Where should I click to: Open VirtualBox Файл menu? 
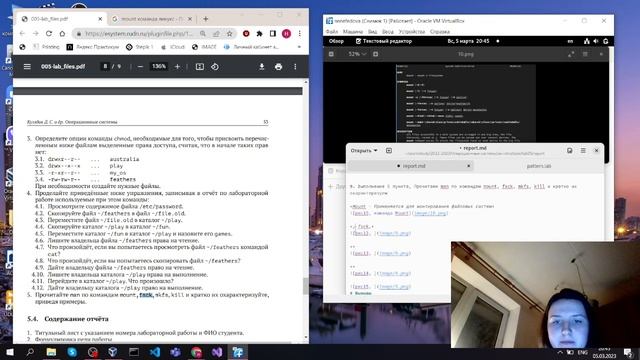(x=332, y=31)
